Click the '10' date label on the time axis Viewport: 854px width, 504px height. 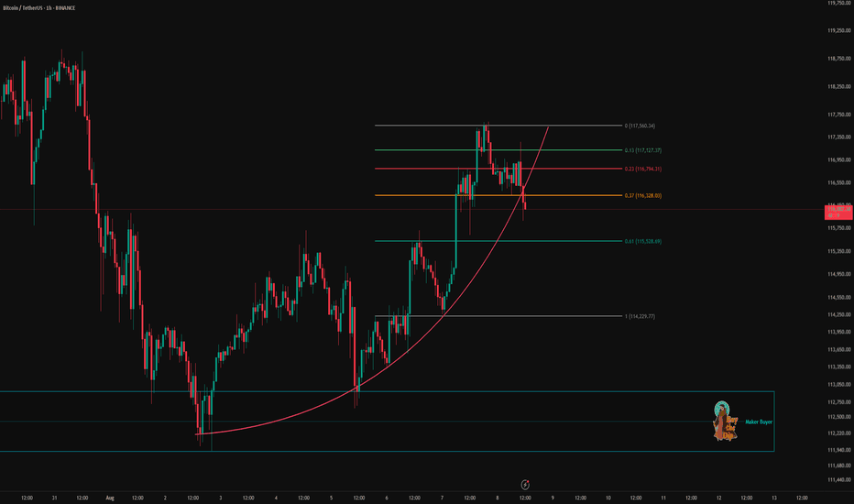click(608, 498)
